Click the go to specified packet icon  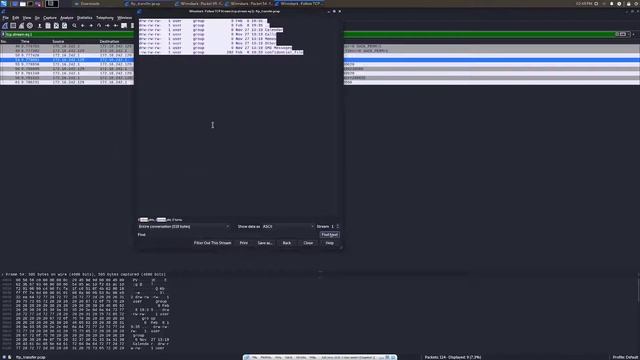pos(99,26)
